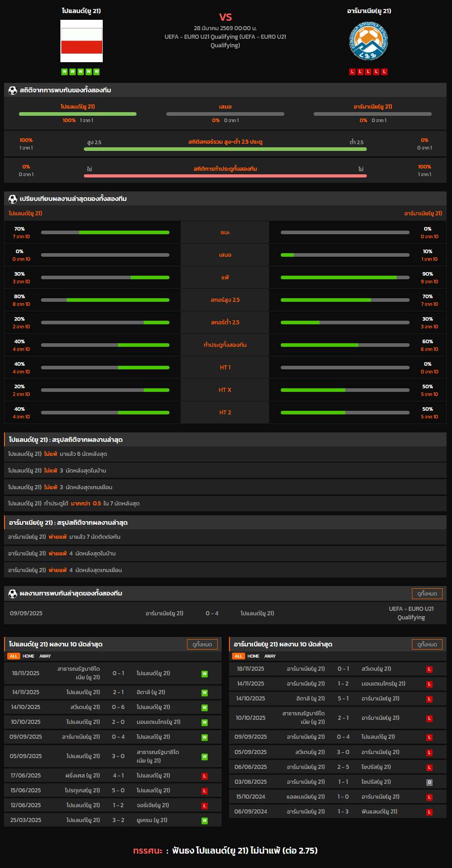Open view-all button for Poland's last 10 matches
The height and width of the screenshot is (868, 452).
point(202,645)
